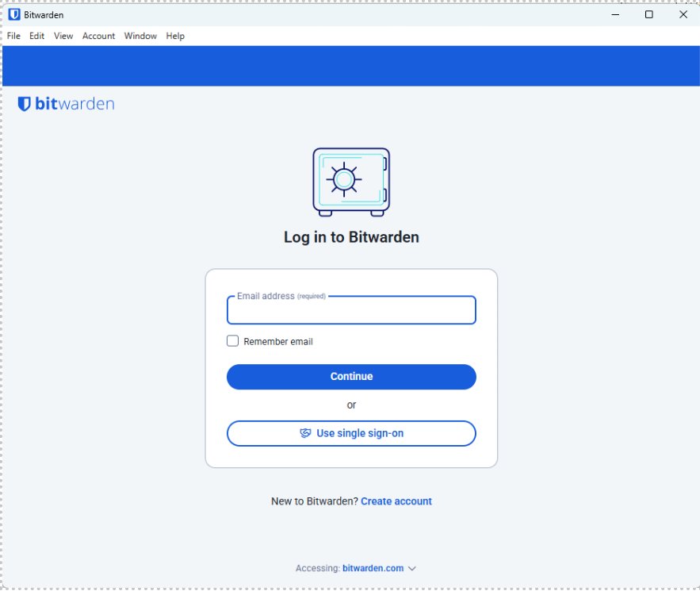Click the Continue button
The height and width of the screenshot is (591, 700).
pos(351,377)
